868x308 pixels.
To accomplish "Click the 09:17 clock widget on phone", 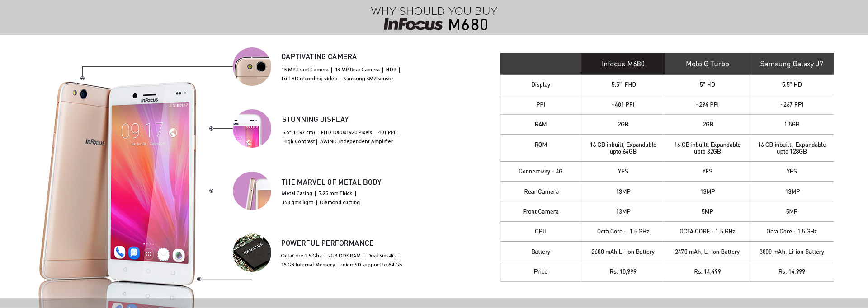I will (142, 131).
